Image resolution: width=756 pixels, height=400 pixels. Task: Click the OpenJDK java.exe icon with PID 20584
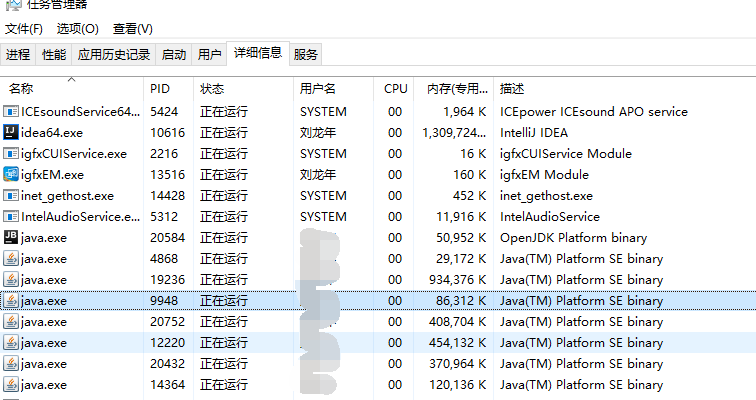click(x=11, y=238)
